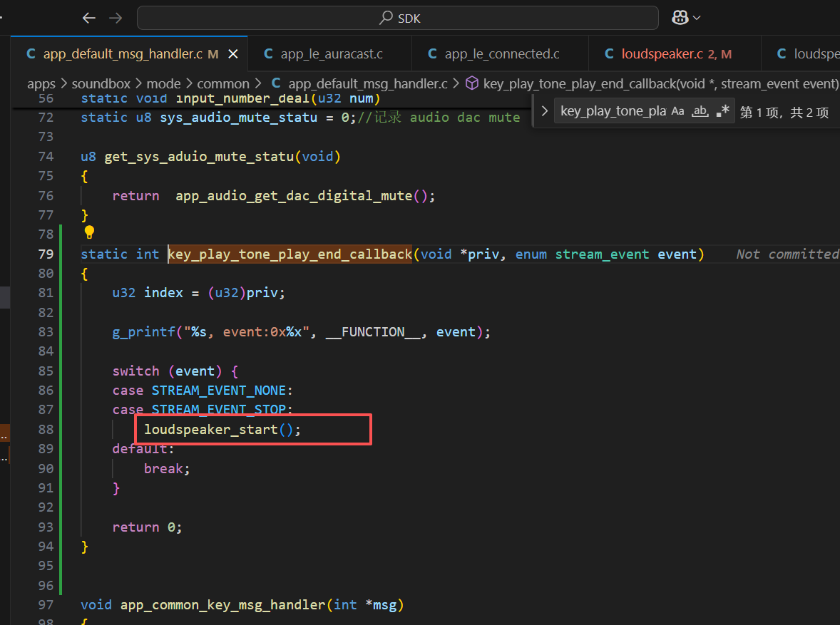This screenshot has width=840, height=625.
Task: Open the key_play_tone_play_end_callback symbol breadcrumb
Action: 660,84
